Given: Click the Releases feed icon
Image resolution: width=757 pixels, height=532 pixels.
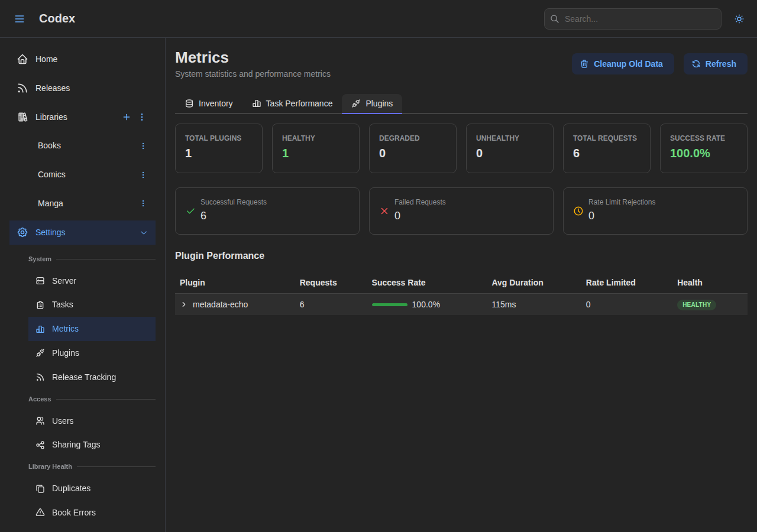Looking at the screenshot, I should coord(22,88).
